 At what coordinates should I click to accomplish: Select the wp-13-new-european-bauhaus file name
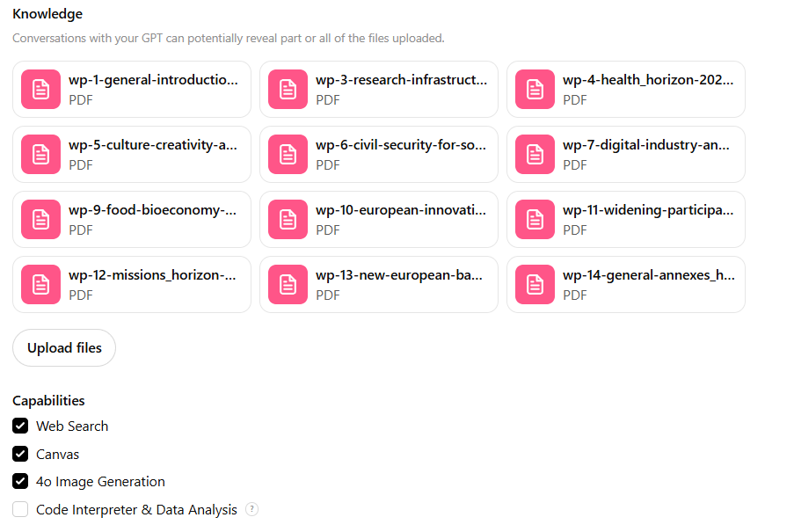[399, 275]
